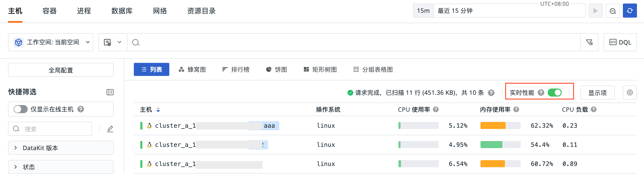This screenshot has height=174, width=644.
Task: Click the zoom-out time range icon
Action: pos(613,11)
